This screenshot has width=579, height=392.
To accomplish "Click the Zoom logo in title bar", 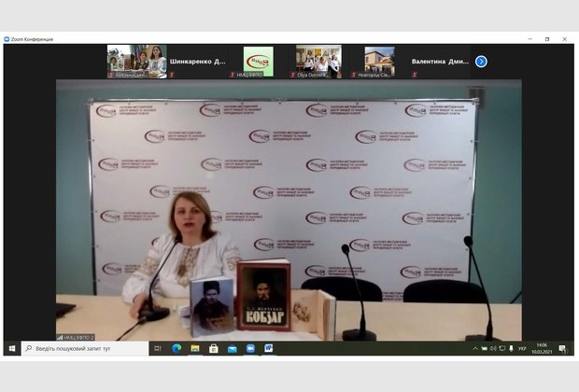I will [7, 39].
